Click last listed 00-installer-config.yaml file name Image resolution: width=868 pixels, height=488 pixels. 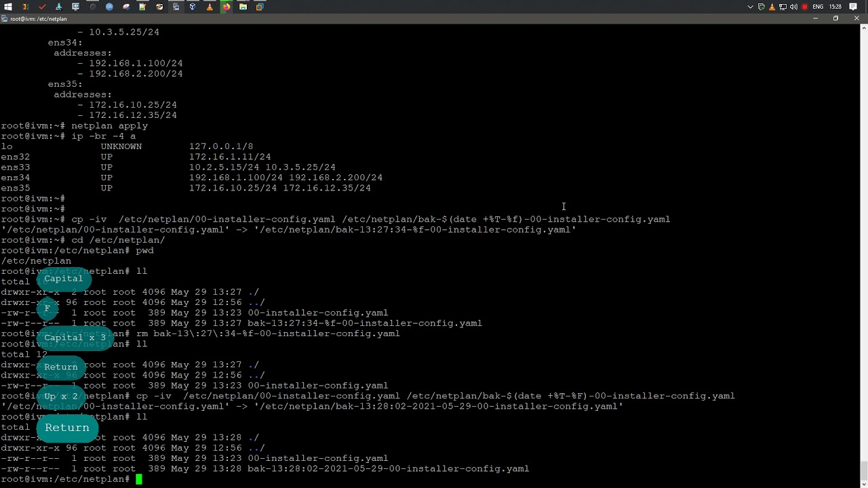[x=318, y=459]
